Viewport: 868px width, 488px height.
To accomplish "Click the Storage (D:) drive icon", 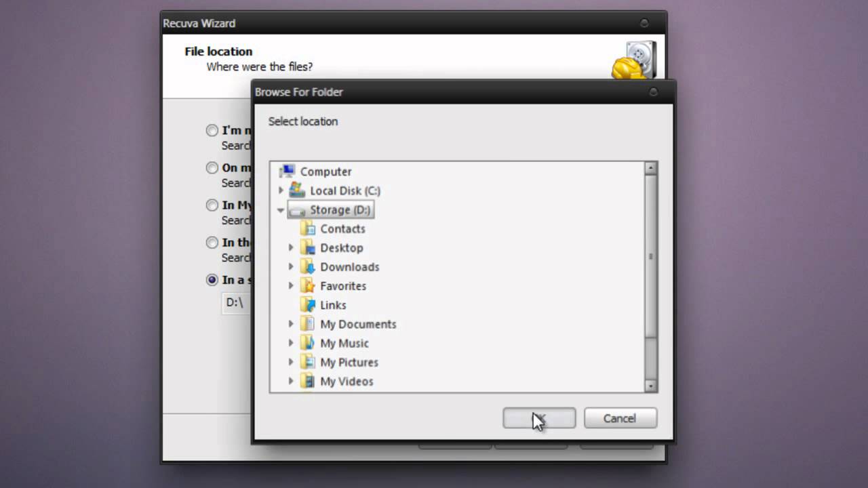I will 297,210.
